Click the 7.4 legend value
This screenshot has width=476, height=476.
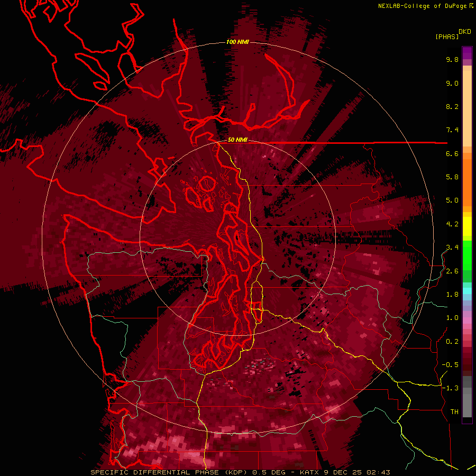[x=452, y=130]
